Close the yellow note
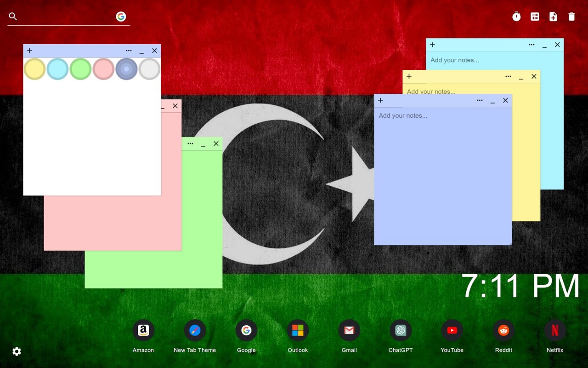 pos(534,76)
